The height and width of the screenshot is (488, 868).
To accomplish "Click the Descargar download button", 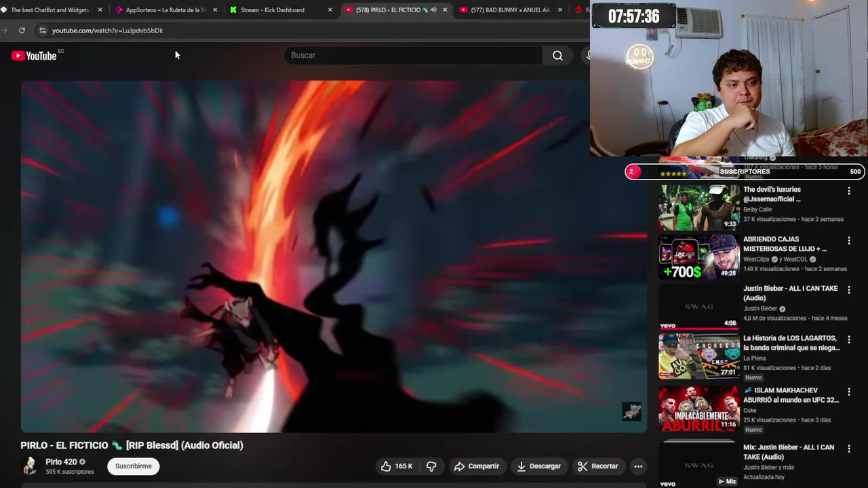I will coord(538,466).
